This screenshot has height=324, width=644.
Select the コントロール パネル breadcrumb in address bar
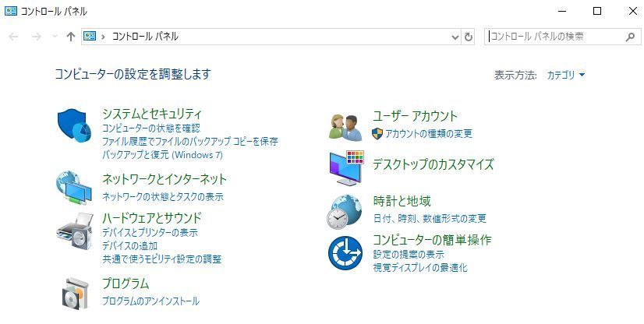coord(145,37)
